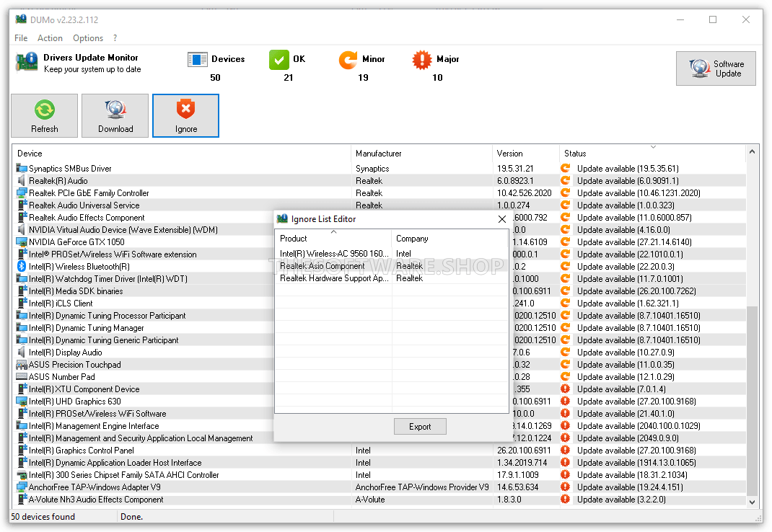This screenshot has height=532, width=772.
Task: Click the DUMo icon in the Ignore List Editor title
Action: 282,219
